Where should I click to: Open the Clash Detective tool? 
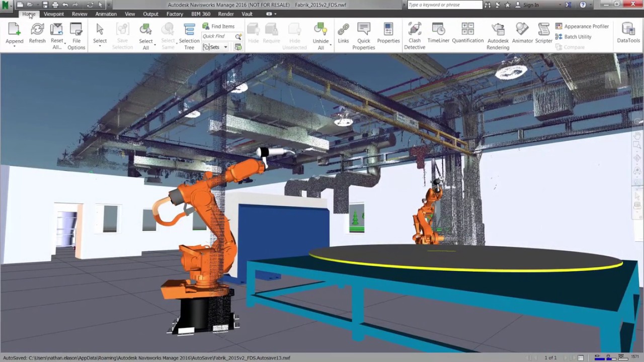[x=415, y=36]
